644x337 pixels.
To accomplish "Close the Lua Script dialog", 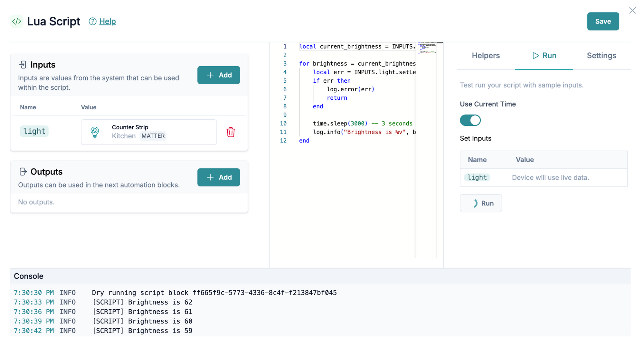I will coord(632,11).
